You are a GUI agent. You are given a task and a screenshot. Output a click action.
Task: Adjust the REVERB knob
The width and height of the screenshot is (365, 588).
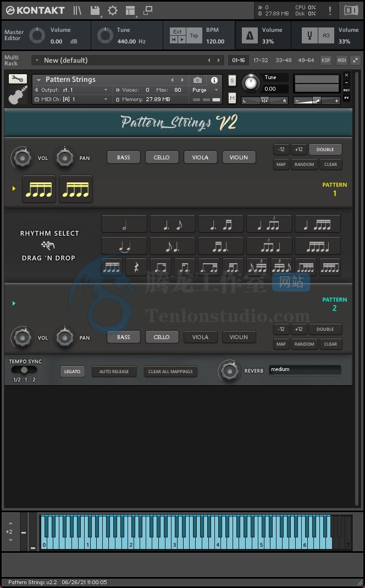pos(229,371)
